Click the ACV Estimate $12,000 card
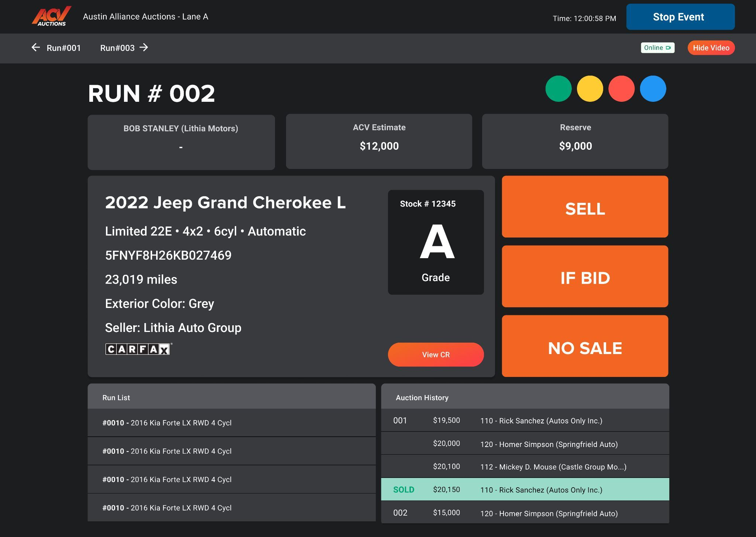 click(379, 142)
